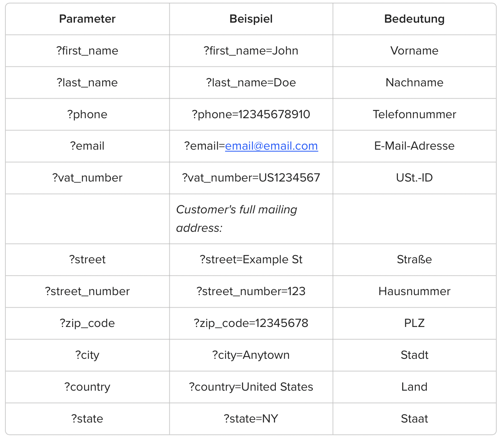
Task: Click the Parameter column header
Action: point(87,19)
